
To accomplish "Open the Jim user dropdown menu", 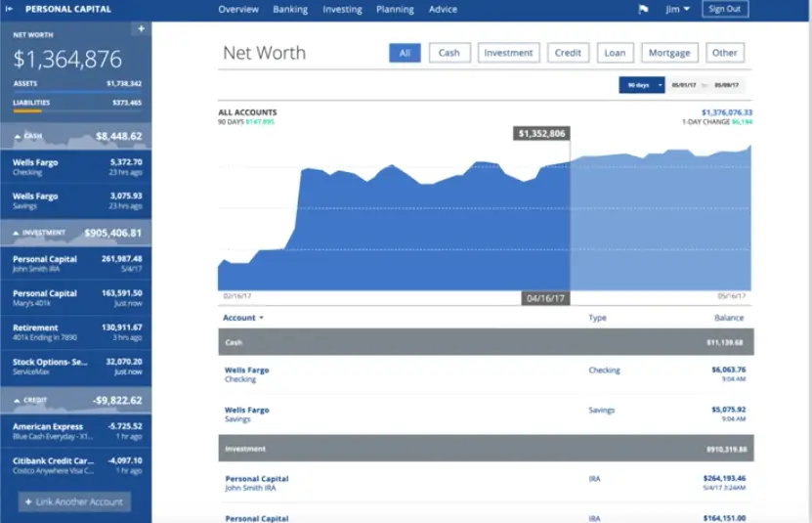I will 677,10.
